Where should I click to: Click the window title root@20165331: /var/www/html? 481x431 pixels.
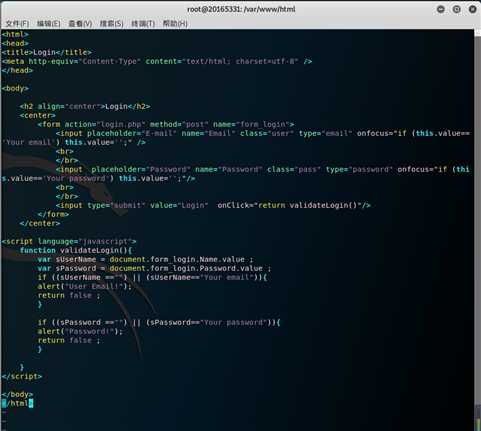tap(241, 9)
